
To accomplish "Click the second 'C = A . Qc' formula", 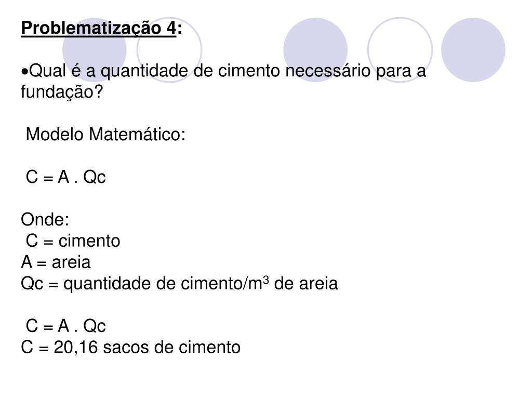I will click(x=66, y=326).
